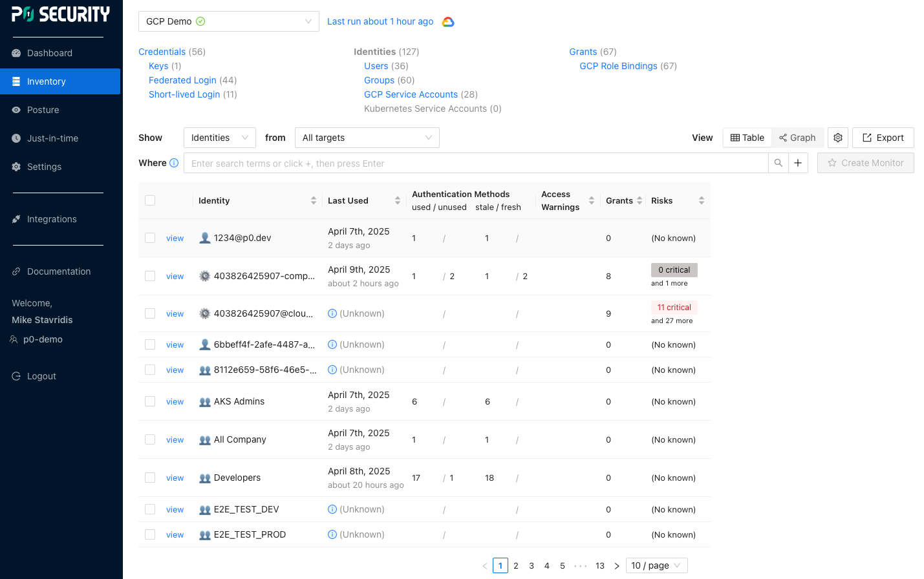Sort by Risks column arrows
The image size is (924, 579).
[702, 200]
